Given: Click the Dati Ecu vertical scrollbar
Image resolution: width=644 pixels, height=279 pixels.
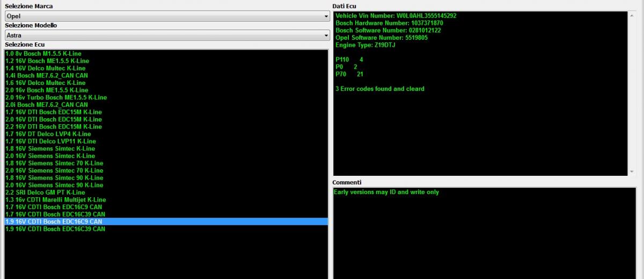Looking at the screenshot, I should (632, 93).
